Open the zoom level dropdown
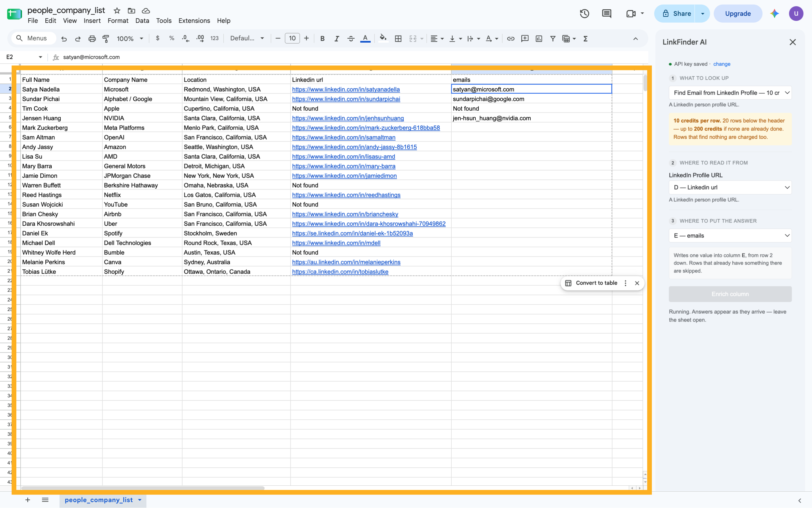 click(130, 39)
